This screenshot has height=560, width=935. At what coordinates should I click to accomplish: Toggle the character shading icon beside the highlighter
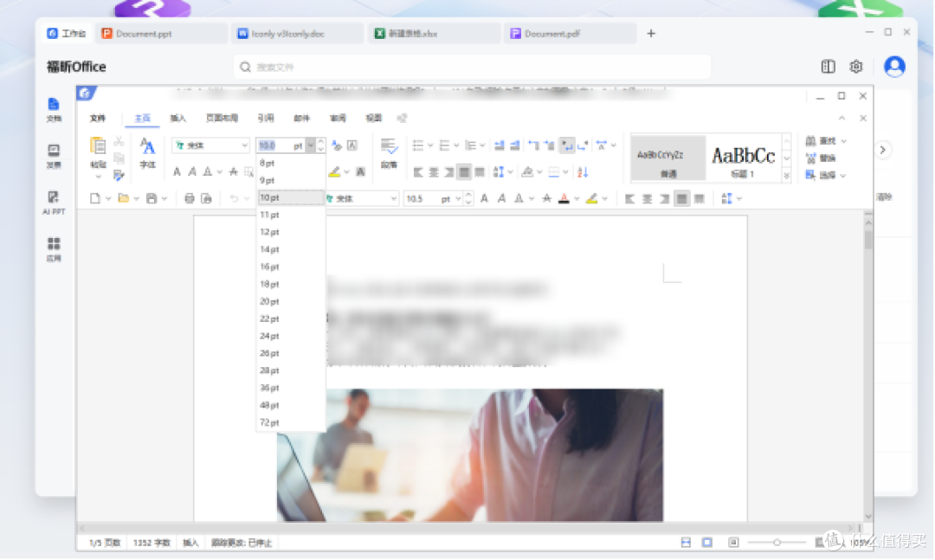361,172
